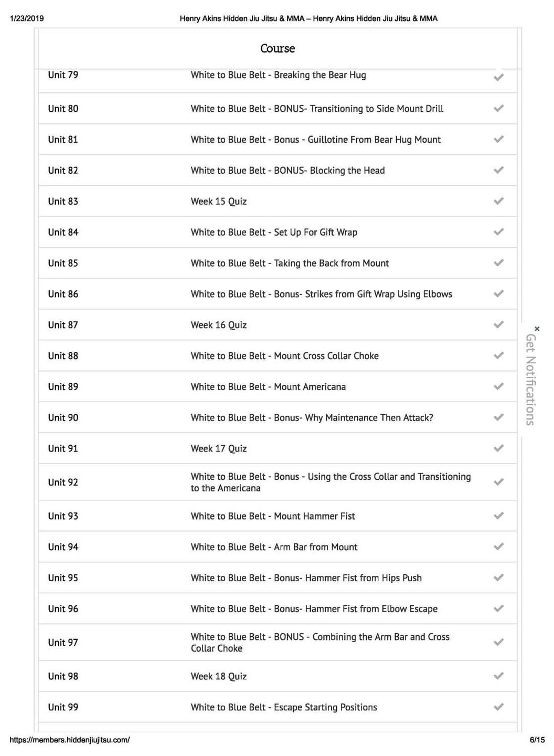Screen dimensions: 554x756
Task: Click the checkmark for Unit 97 row
Action: [x=498, y=642]
